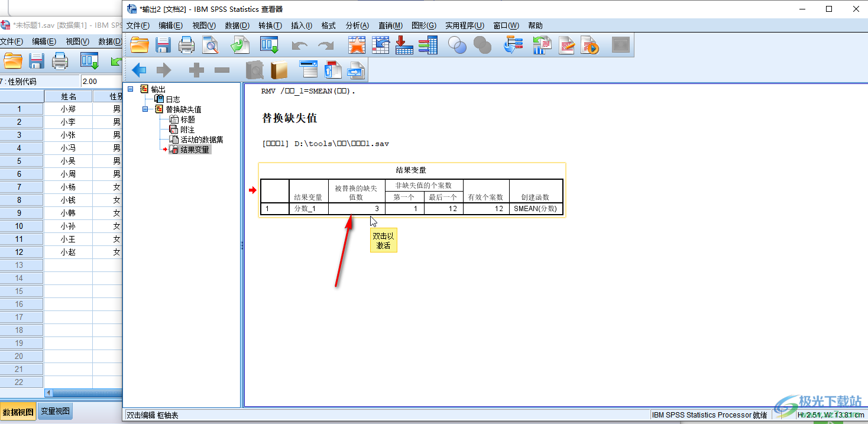
Task: Click the overlapping blue circles icon
Action: [x=457, y=45]
